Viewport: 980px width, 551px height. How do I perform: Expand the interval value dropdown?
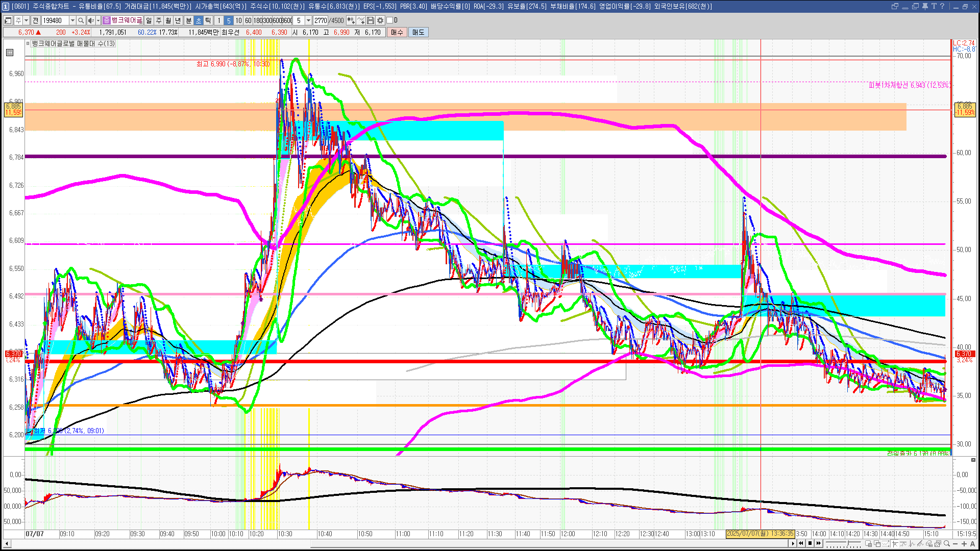308,20
